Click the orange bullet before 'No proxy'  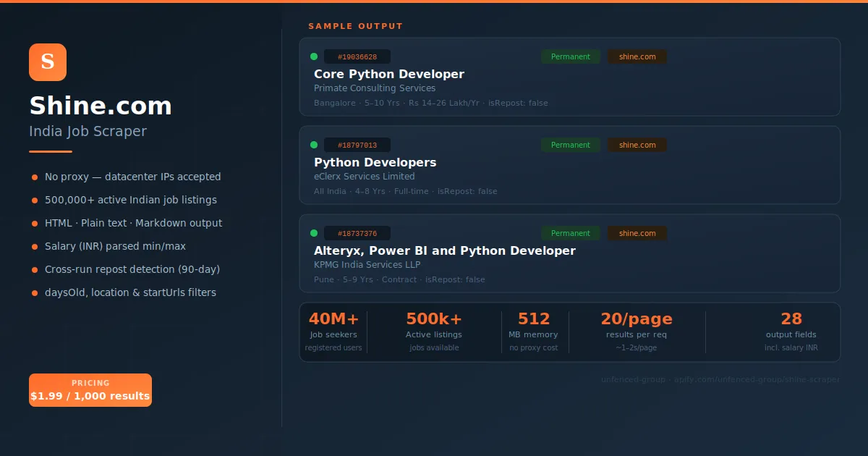tap(35, 177)
